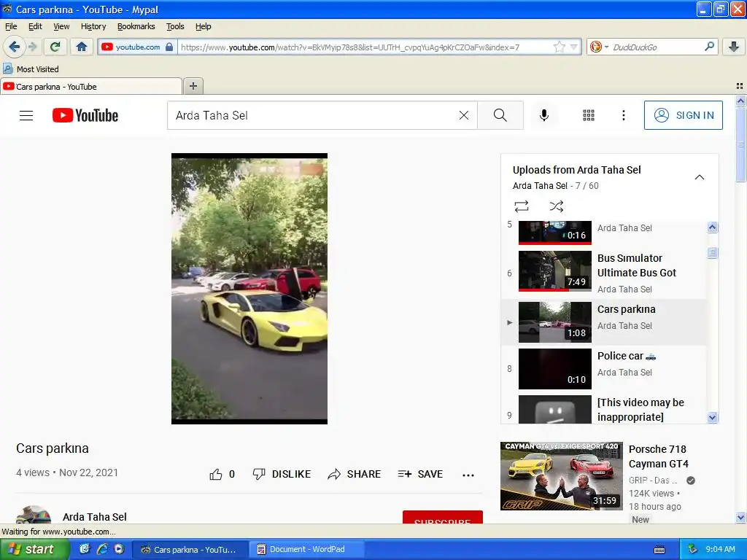Open the Police car playlist thumbnail
This screenshot has width=747, height=560.
pos(555,369)
